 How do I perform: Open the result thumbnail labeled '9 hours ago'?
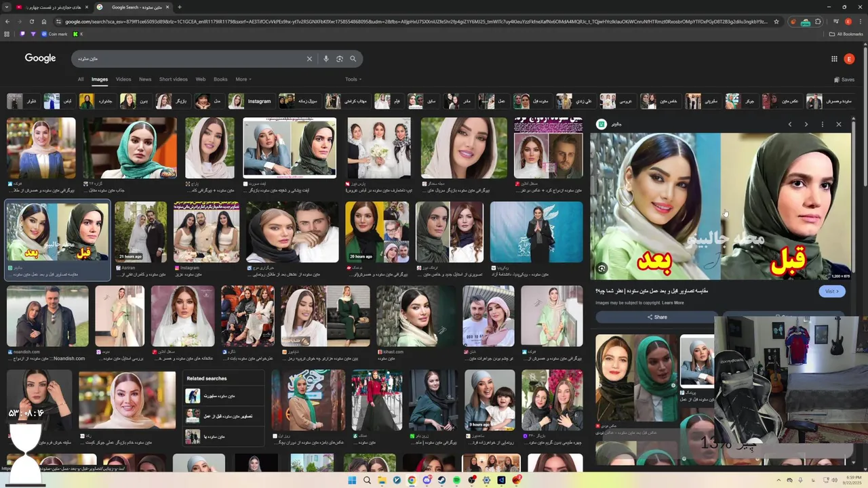tap(490, 400)
